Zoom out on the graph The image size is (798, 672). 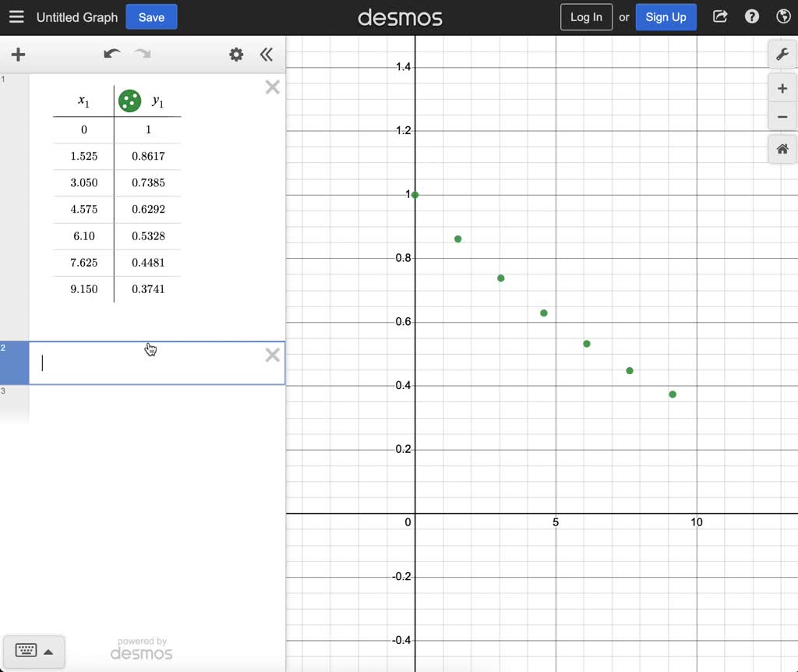[782, 118]
